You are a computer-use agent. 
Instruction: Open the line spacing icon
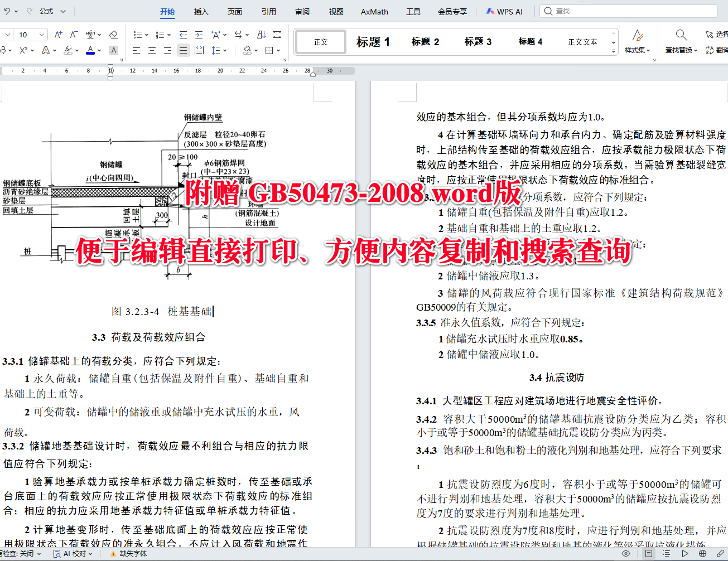(x=216, y=50)
